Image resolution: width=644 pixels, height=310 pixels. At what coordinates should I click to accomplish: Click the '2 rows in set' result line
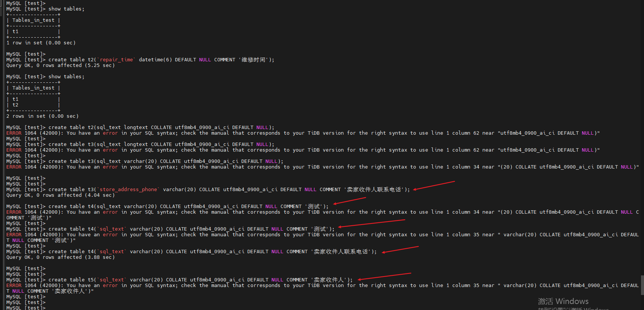coord(42,116)
